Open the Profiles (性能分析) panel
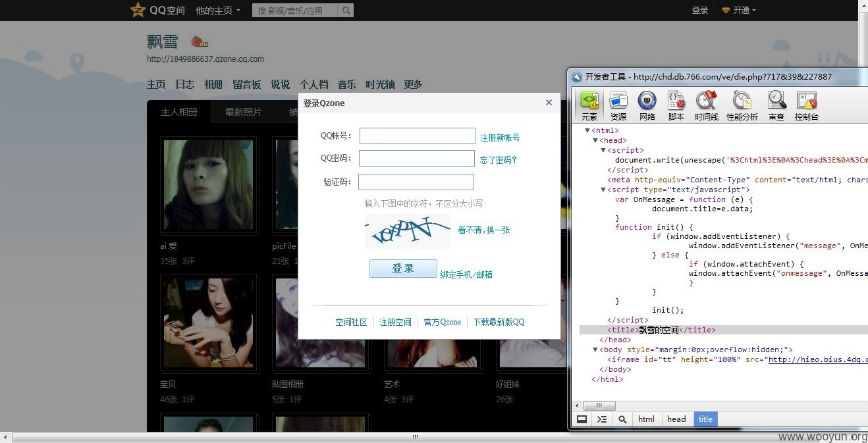Image resolution: width=868 pixels, height=443 pixels. (x=742, y=105)
